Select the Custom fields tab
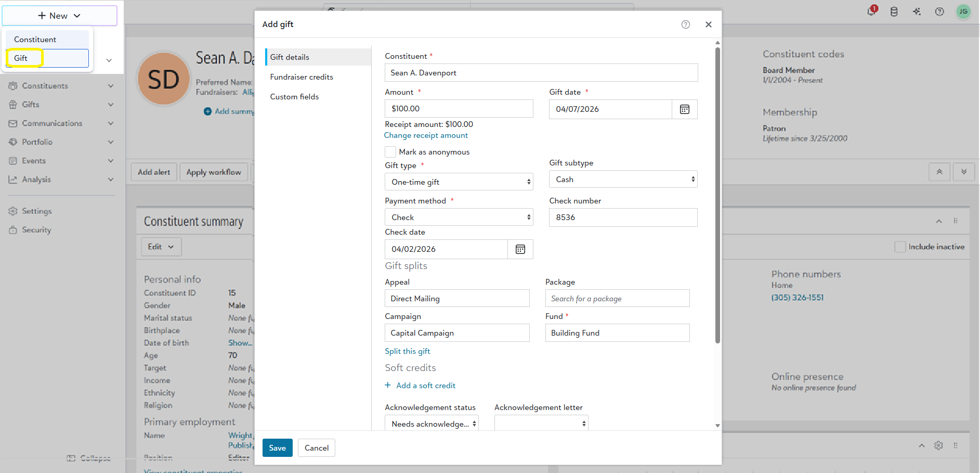The image size is (980, 473). 294,97
